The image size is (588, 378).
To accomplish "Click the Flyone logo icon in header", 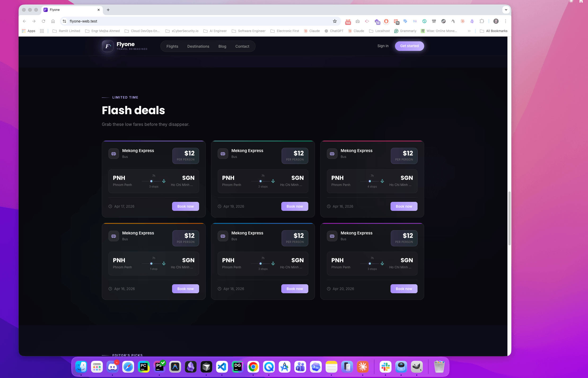I will [108, 46].
